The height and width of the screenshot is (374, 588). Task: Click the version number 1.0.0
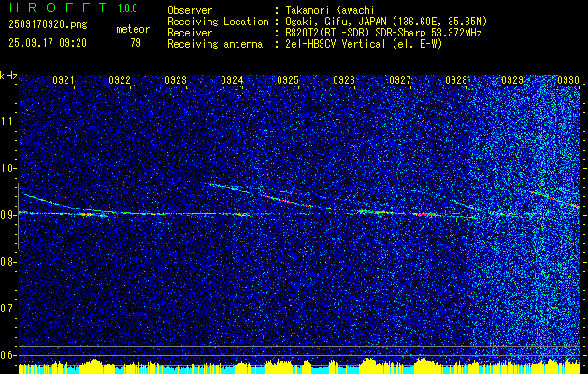tap(127, 7)
